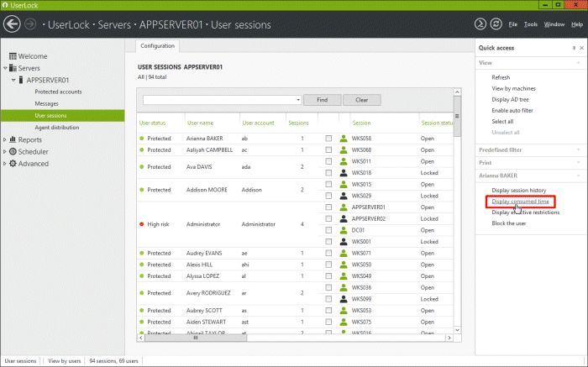
Task: Close the Quick access panel
Action: click(581, 48)
